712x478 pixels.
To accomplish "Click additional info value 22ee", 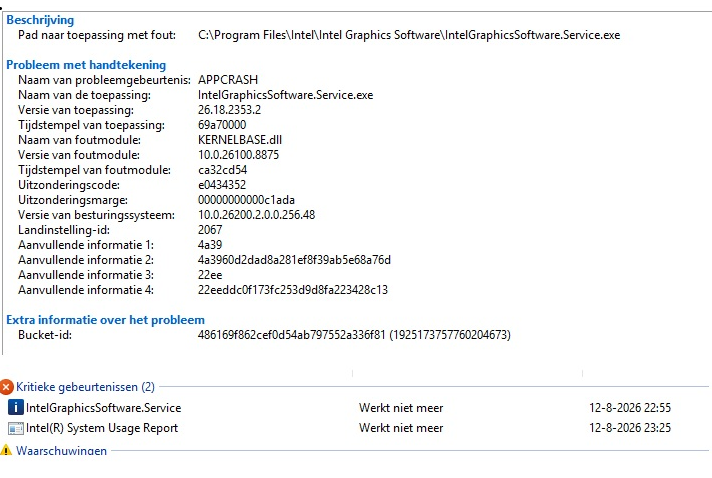I will [x=210, y=275].
